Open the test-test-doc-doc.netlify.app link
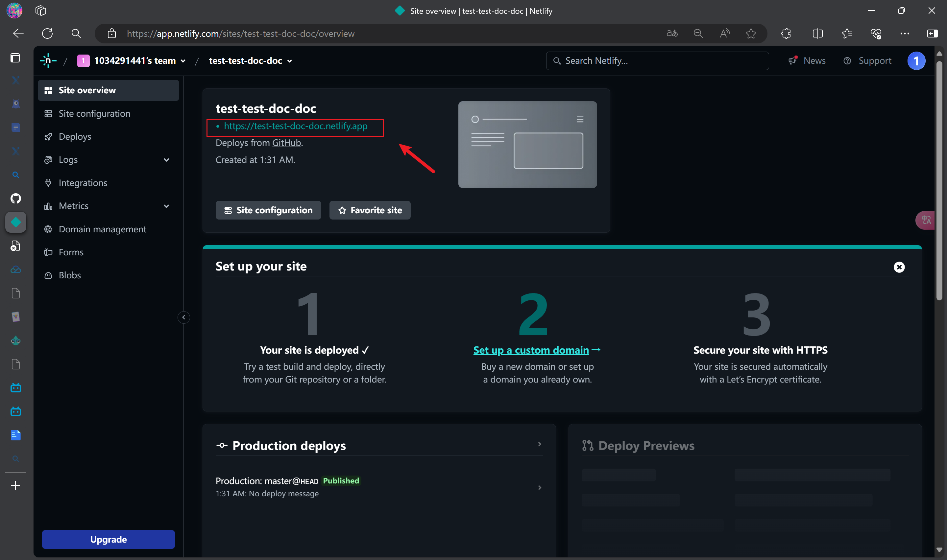Screen dimensions: 947x560 (x=295, y=127)
